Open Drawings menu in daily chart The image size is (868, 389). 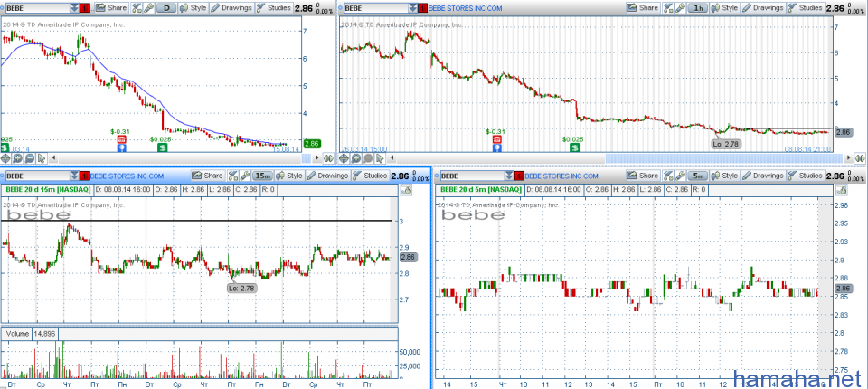(x=232, y=8)
